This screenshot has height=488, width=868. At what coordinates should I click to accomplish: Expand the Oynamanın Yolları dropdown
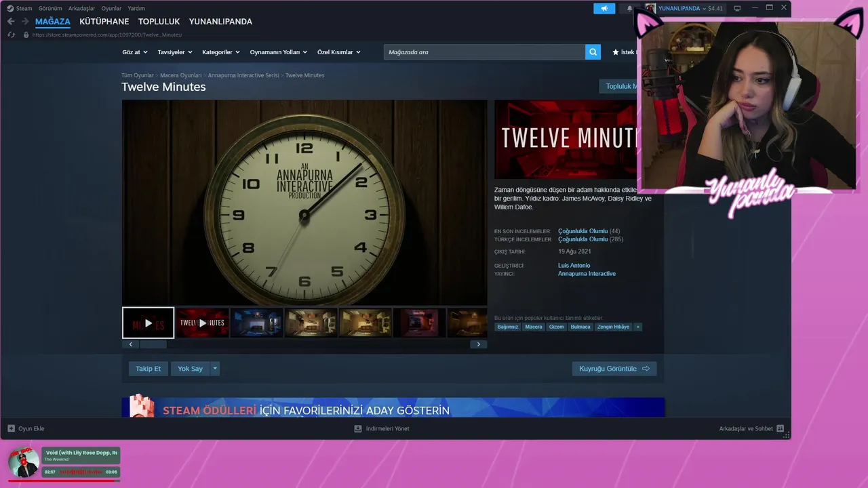tap(279, 52)
